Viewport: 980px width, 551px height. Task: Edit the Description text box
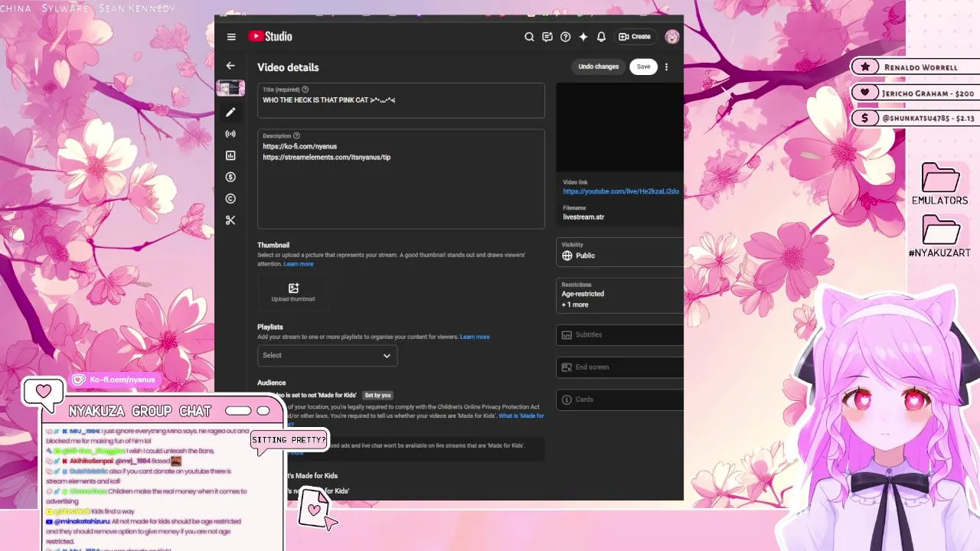(401, 179)
